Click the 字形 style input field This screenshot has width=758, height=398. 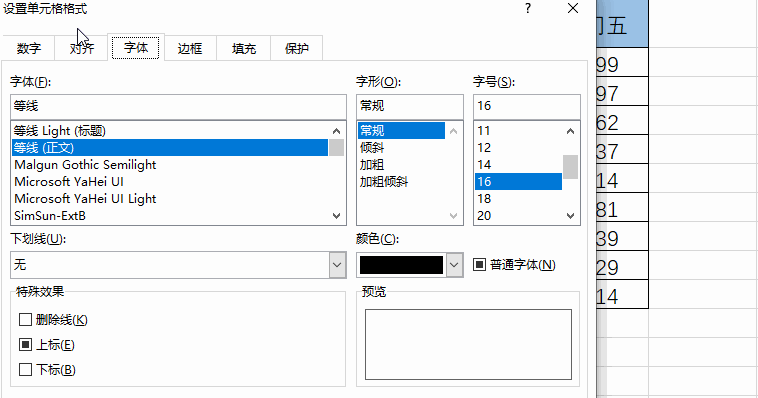point(409,106)
